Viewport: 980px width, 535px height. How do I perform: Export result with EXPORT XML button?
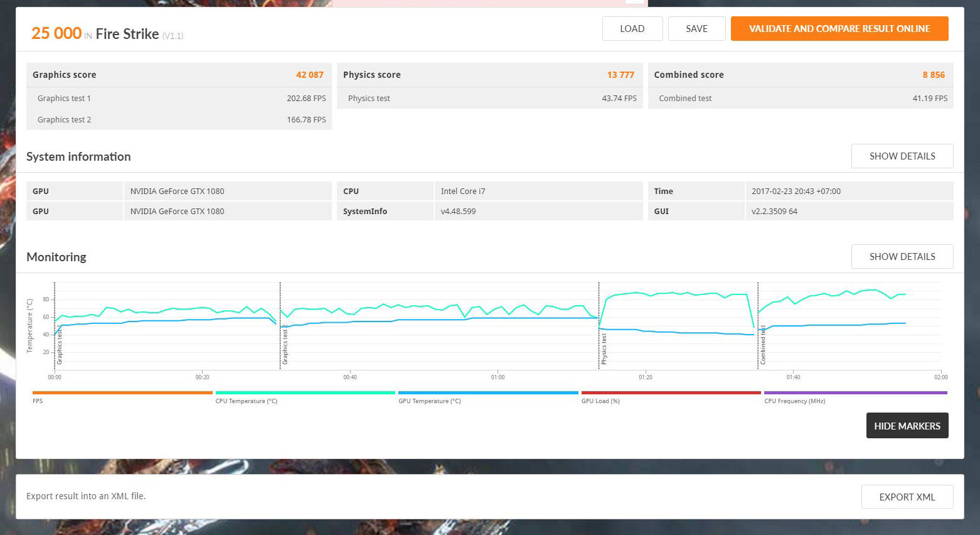click(x=907, y=497)
